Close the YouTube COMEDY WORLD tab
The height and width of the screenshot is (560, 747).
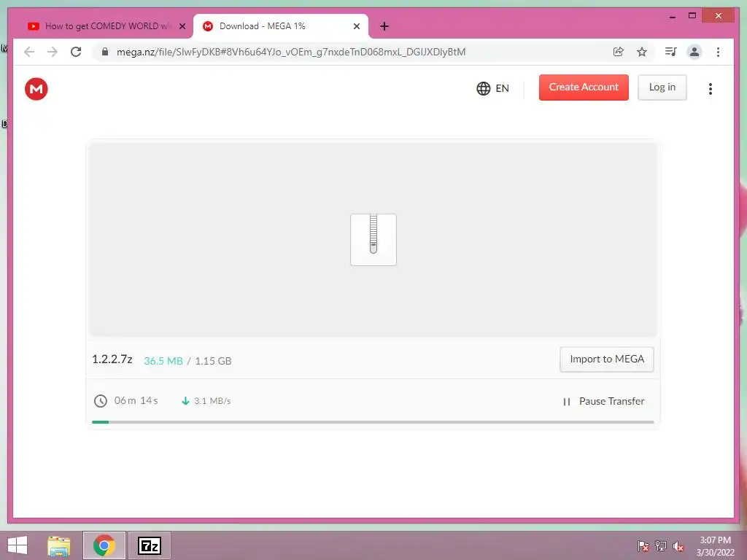click(x=182, y=26)
